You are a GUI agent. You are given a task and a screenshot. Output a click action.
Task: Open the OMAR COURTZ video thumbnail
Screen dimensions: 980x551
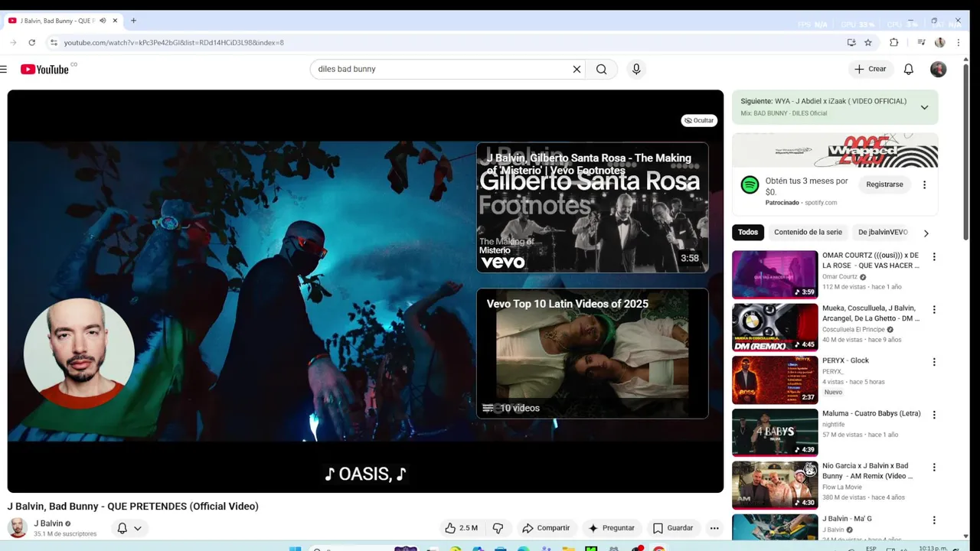click(x=775, y=275)
